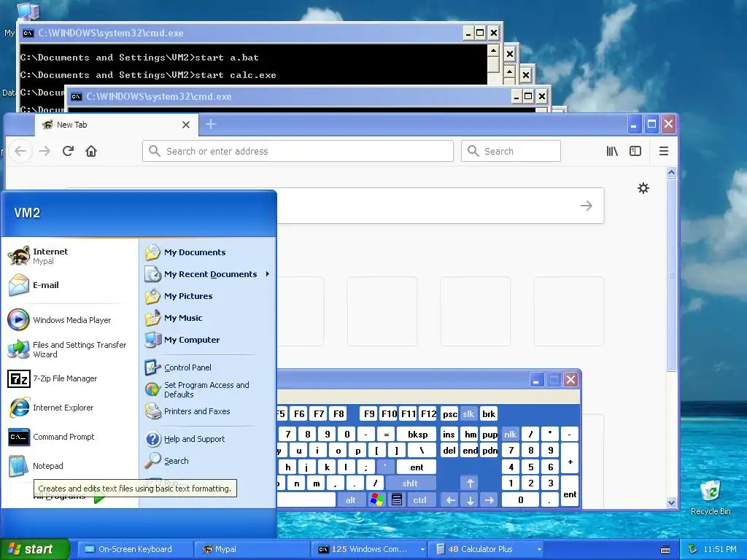
Task: Open a new tab with plus button
Action: [x=211, y=124]
